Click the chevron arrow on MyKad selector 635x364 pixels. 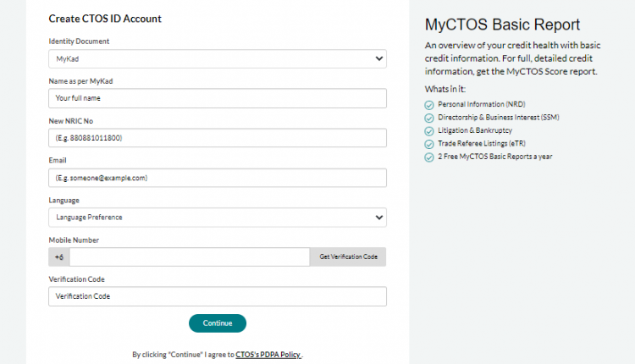coord(378,59)
